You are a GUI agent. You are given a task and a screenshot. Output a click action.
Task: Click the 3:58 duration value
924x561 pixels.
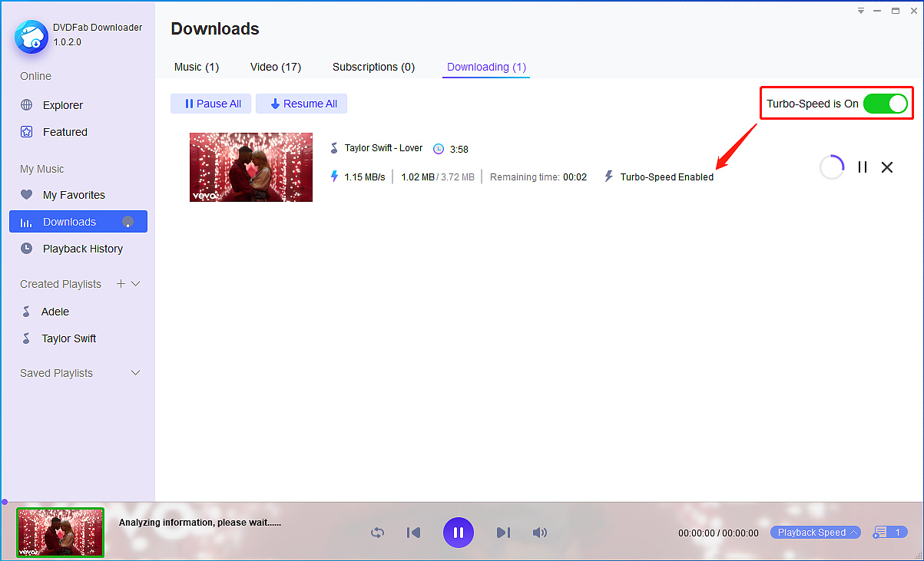[x=459, y=149]
